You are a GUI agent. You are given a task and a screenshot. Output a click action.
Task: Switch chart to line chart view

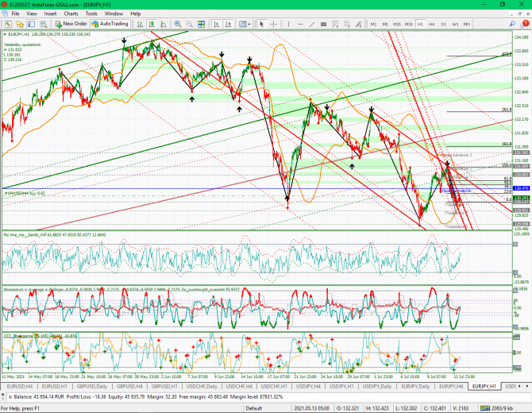[x=164, y=24]
